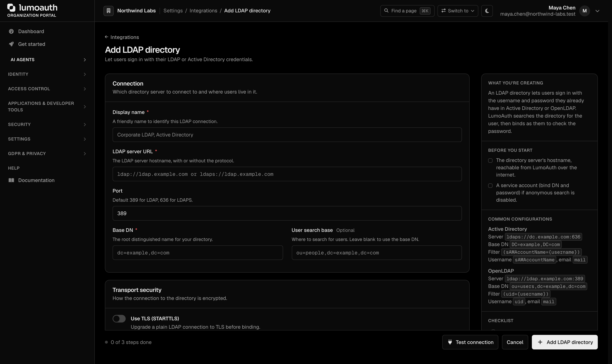
Task: Click the Add LDAP directory button
Action: pos(565,342)
